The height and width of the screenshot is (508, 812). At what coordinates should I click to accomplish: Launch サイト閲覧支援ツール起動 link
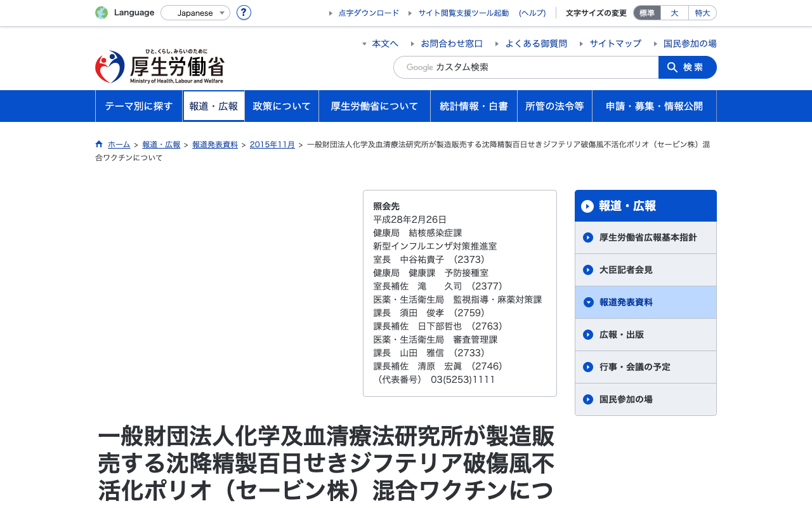(x=463, y=13)
